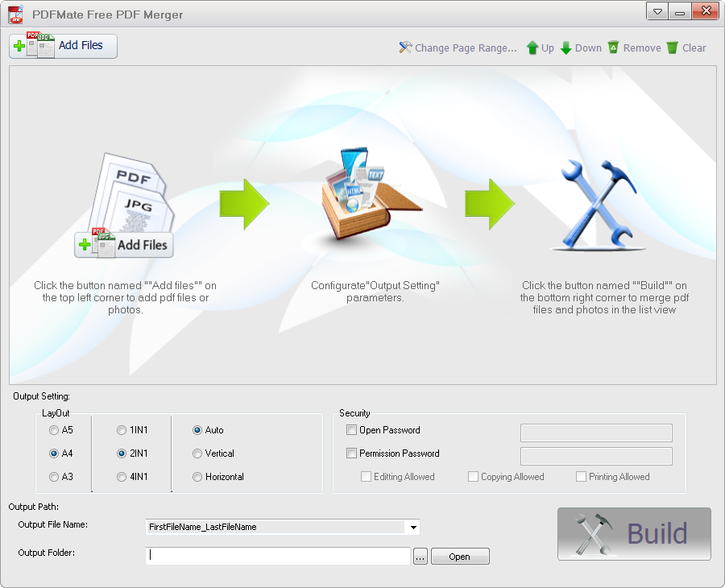Viewport: 725px width, 588px height.
Task: Click the Permission Password text field
Action: pyautogui.click(x=596, y=456)
